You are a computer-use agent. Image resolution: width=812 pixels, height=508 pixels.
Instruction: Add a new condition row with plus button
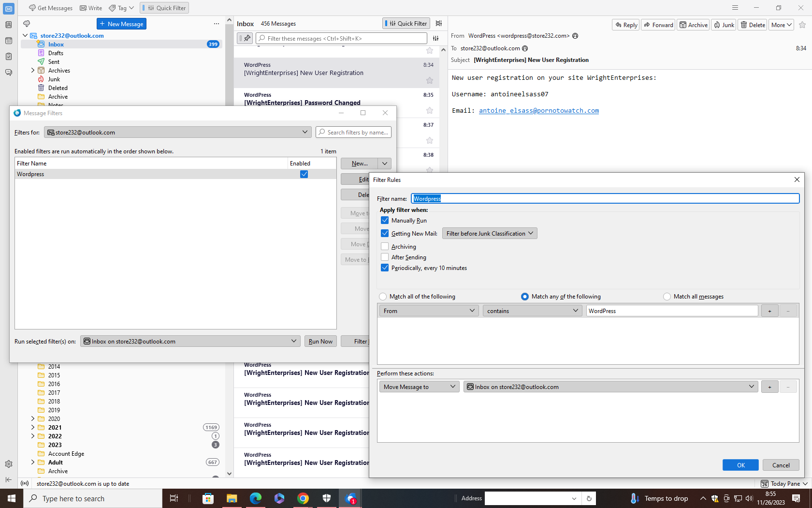point(770,311)
